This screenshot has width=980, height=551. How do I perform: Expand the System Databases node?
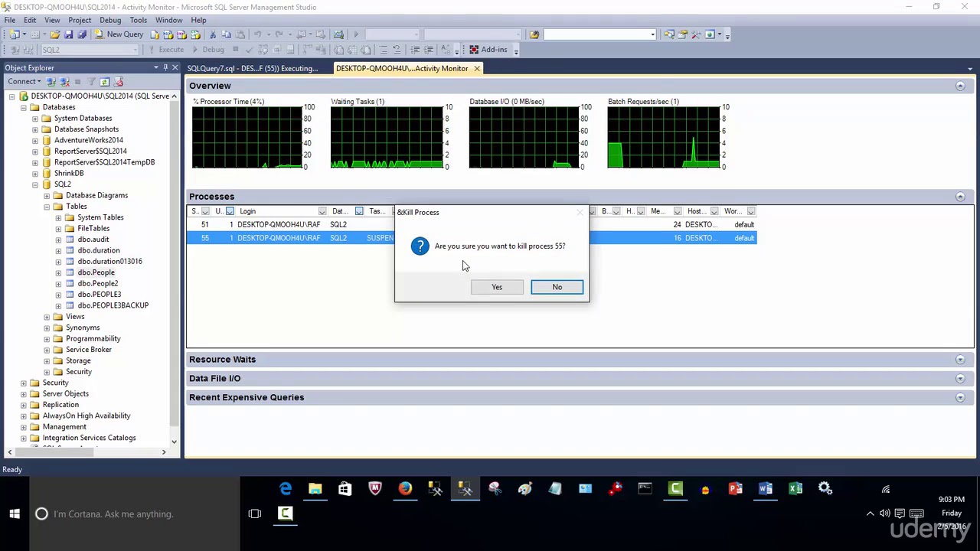pos(35,119)
